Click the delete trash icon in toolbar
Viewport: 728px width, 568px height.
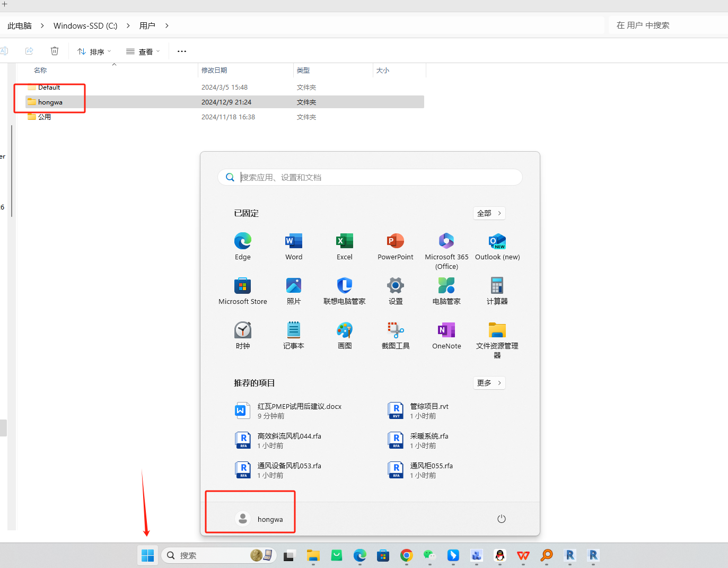click(x=55, y=51)
